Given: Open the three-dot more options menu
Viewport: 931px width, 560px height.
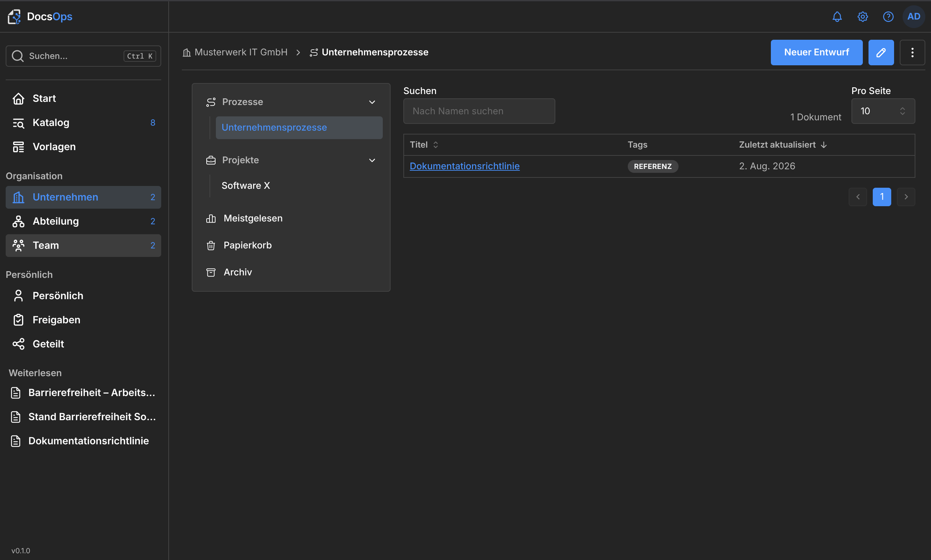Looking at the screenshot, I should [x=912, y=53].
